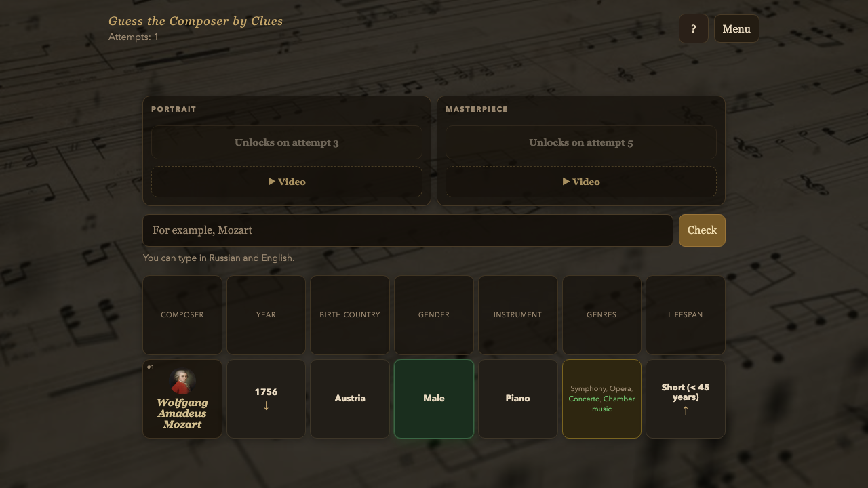Click the green Male gender cell
Viewport: 868px width, 488px height.
pyautogui.click(x=434, y=399)
